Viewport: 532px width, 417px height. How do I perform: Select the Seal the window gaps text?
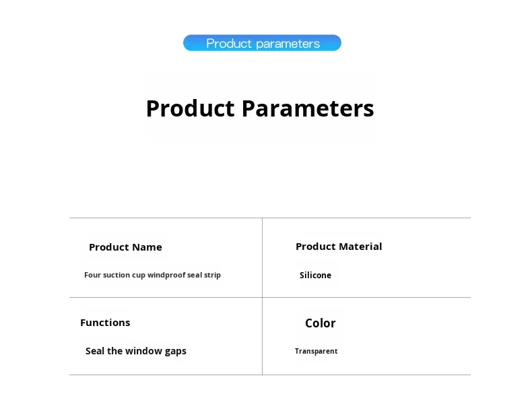[135, 351]
